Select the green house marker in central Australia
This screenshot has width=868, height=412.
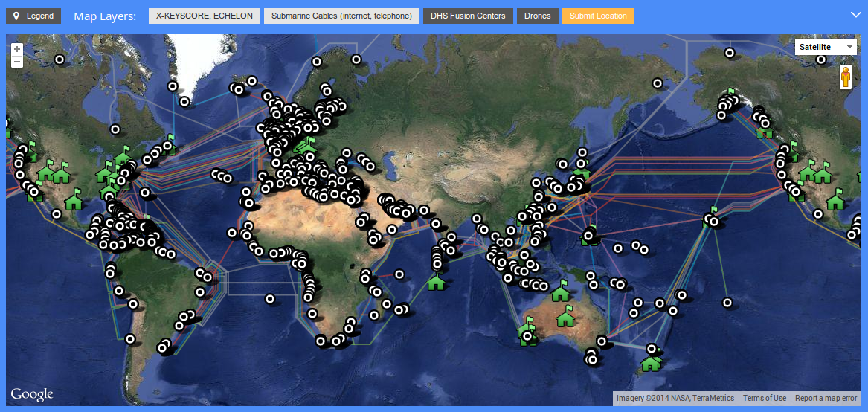click(565, 317)
